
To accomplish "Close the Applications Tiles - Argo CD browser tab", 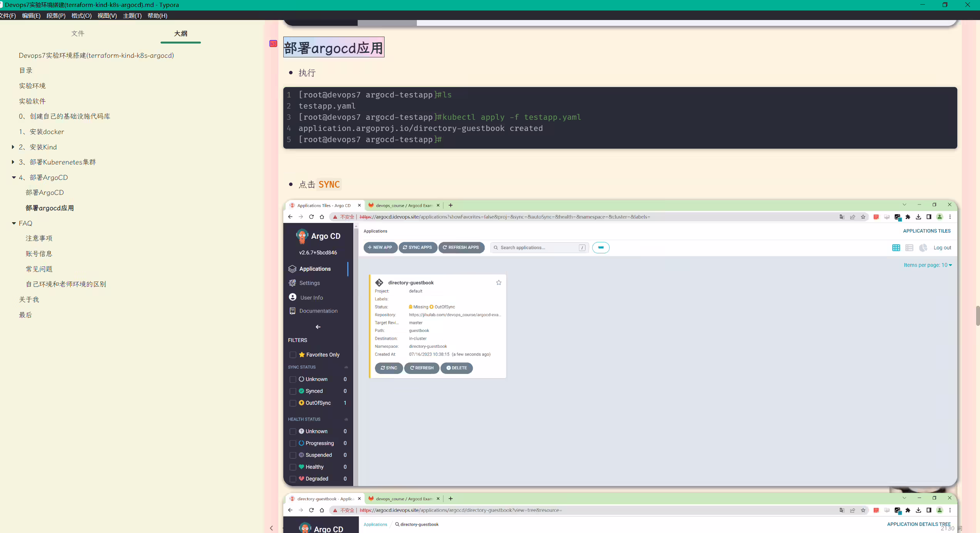I will 360,205.
